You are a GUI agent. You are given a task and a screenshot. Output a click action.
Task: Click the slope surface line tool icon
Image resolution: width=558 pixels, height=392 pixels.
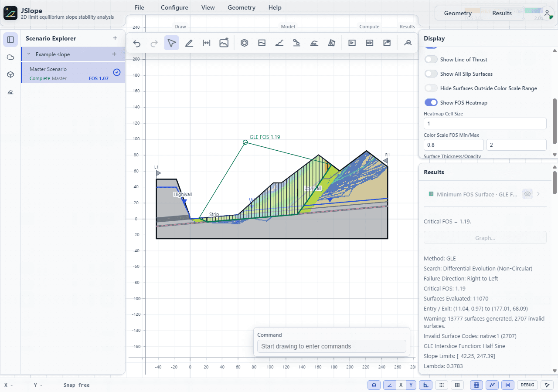tap(279, 43)
